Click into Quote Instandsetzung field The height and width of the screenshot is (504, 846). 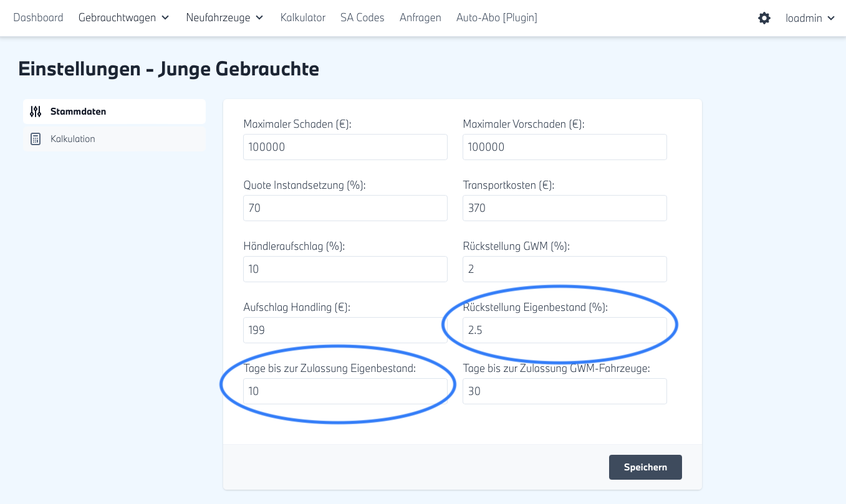tap(345, 208)
